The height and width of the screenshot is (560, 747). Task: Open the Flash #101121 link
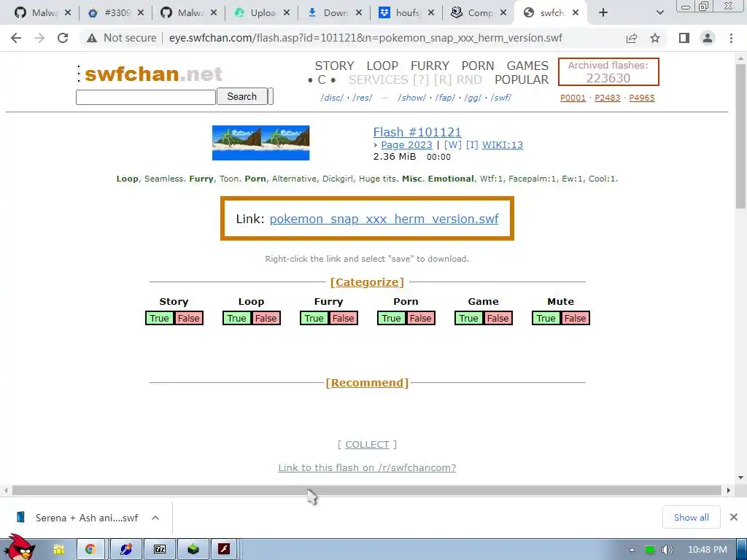click(x=417, y=132)
